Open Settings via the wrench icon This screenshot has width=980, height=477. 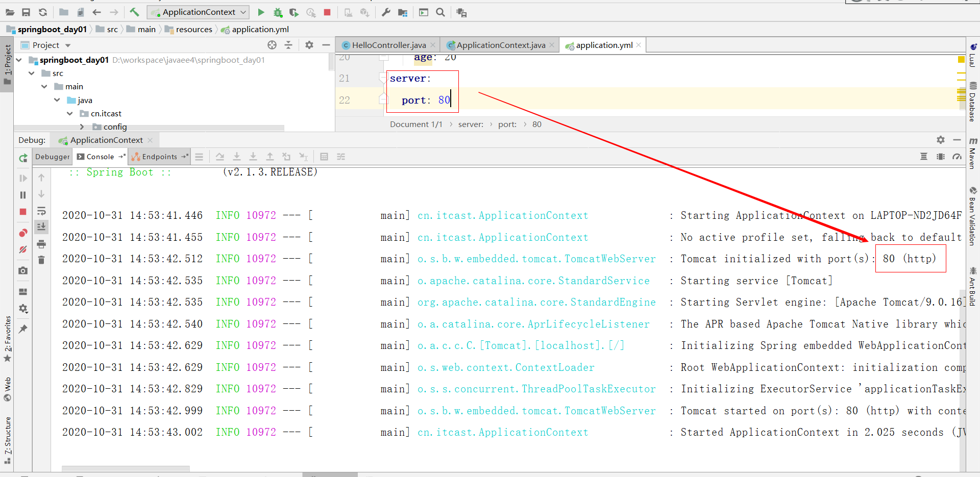pos(386,12)
